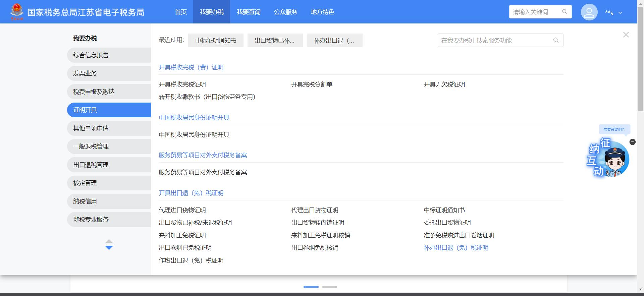Open 开具无欠税证明 service link

(444, 84)
